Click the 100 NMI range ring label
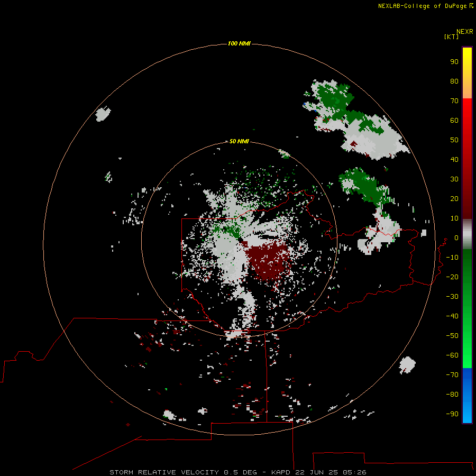Image resolution: width=476 pixels, height=476 pixels. pos(239,43)
